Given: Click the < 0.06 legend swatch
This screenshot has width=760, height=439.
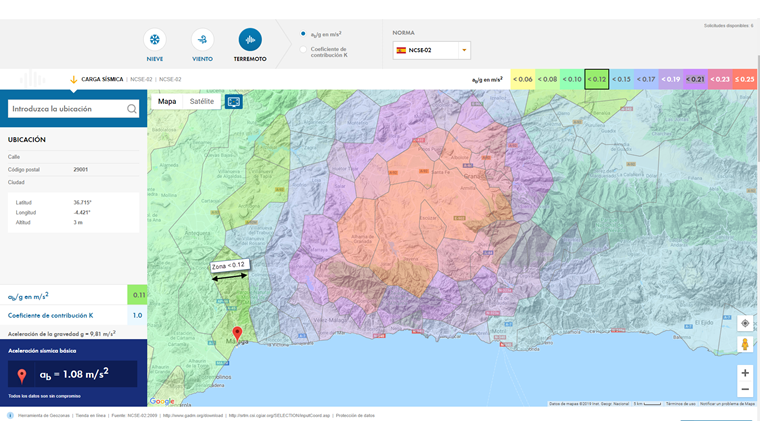Looking at the screenshot, I should pyautogui.click(x=522, y=79).
